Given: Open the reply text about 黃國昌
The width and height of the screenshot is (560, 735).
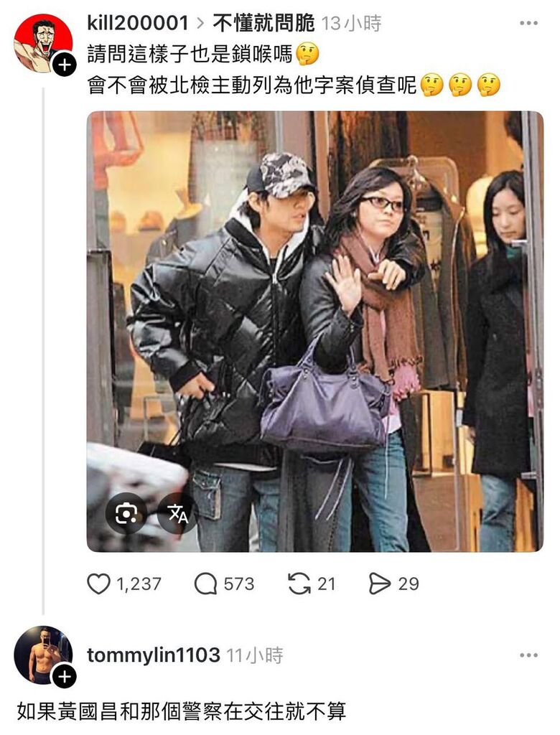Looking at the screenshot, I should coord(182,711).
